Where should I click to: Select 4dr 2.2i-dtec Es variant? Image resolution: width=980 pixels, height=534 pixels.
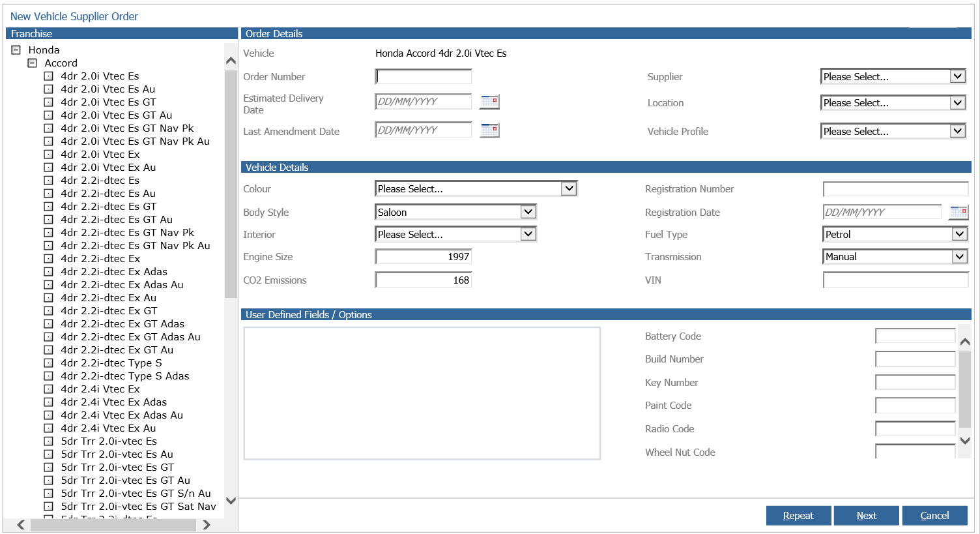click(x=100, y=180)
